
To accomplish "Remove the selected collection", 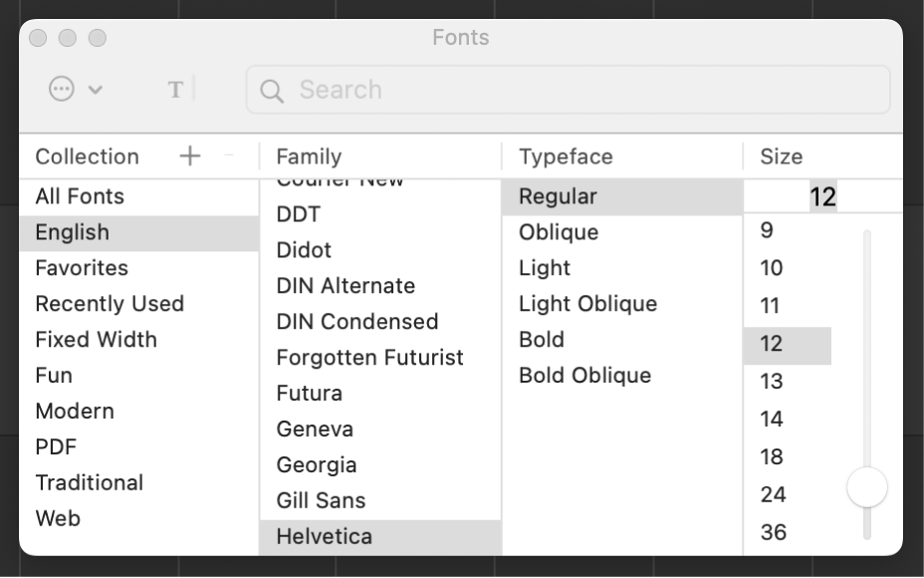I will [227, 155].
